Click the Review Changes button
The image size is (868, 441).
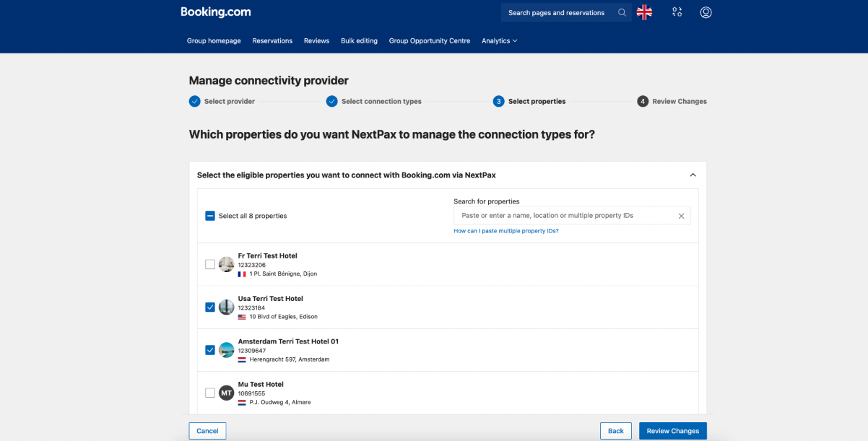pyautogui.click(x=673, y=431)
